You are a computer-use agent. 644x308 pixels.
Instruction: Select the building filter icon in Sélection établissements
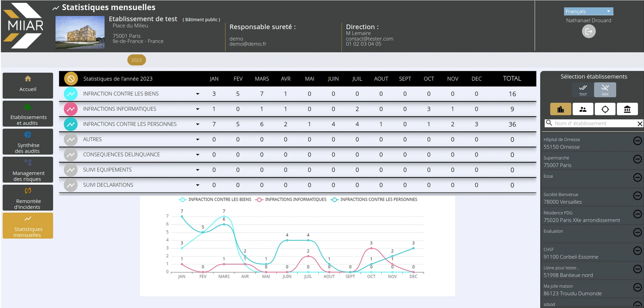(x=560, y=109)
